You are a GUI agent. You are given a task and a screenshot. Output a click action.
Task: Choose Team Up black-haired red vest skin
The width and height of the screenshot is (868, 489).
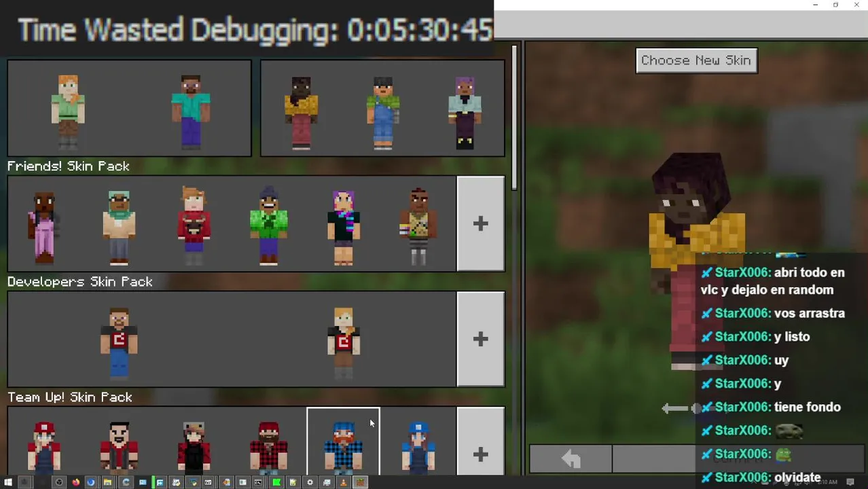[119, 447]
